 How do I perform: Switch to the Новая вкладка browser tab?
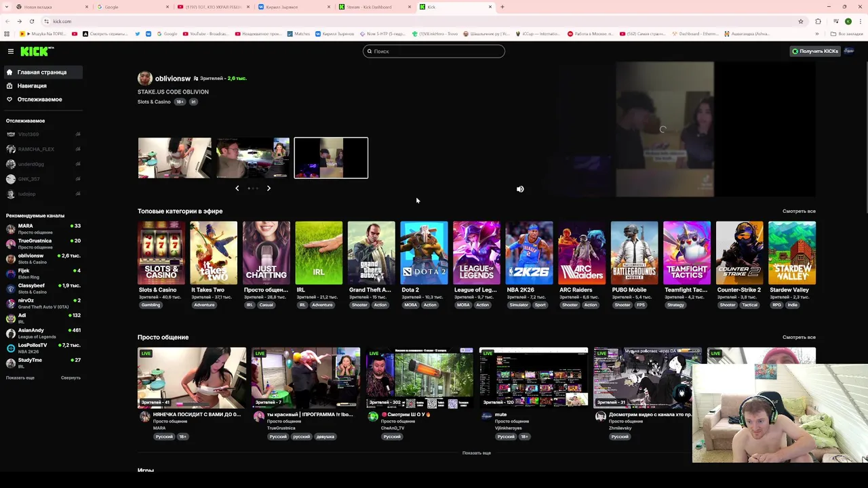point(52,7)
